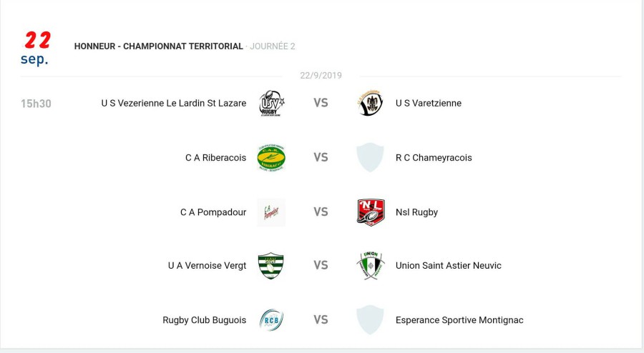Image resolution: width=644 pixels, height=353 pixels.
Task: Select the Esperance Sportive Montignac placeholder shield
Action: 370,320
